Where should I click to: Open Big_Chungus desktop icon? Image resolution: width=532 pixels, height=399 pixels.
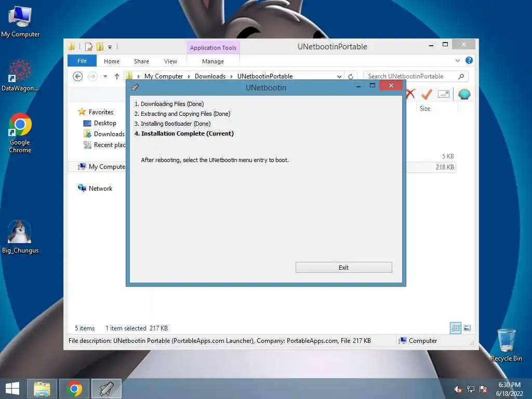pyautogui.click(x=20, y=237)
